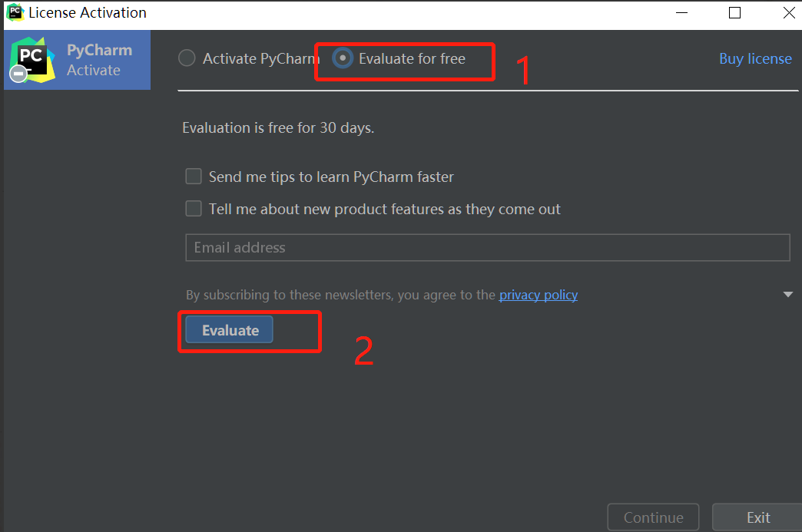Screen dimensions: 802x532
Task: Open the privacy policy link
Action: point(538,295)
